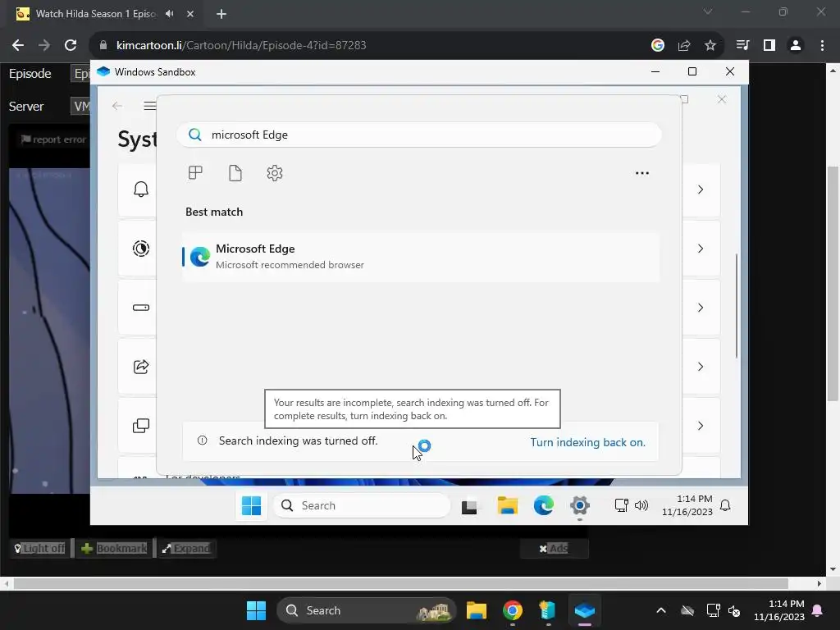
Task: Filter search results by Settings gear icon
Action: pyautogui.click(x=275, y=172)
